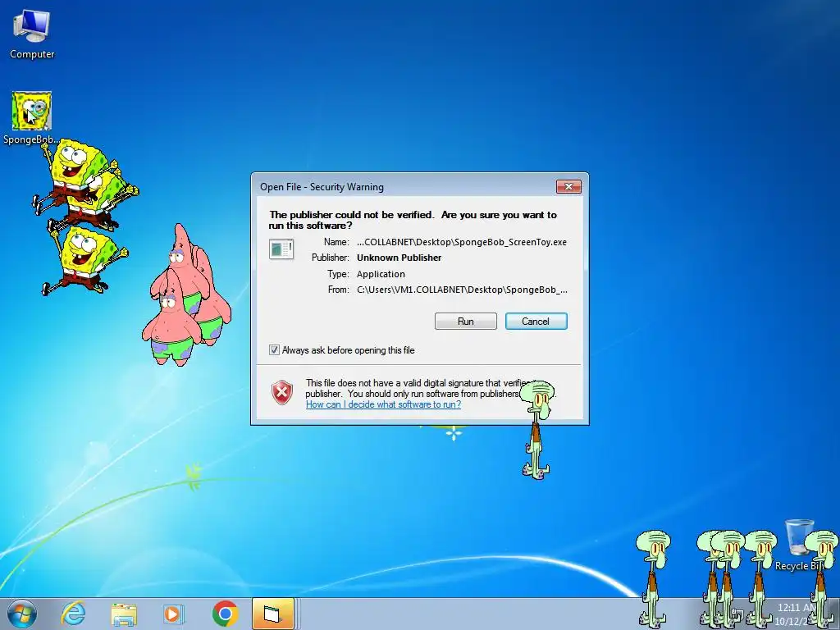Click the Unknown Publisher text

tap(399, 258)
